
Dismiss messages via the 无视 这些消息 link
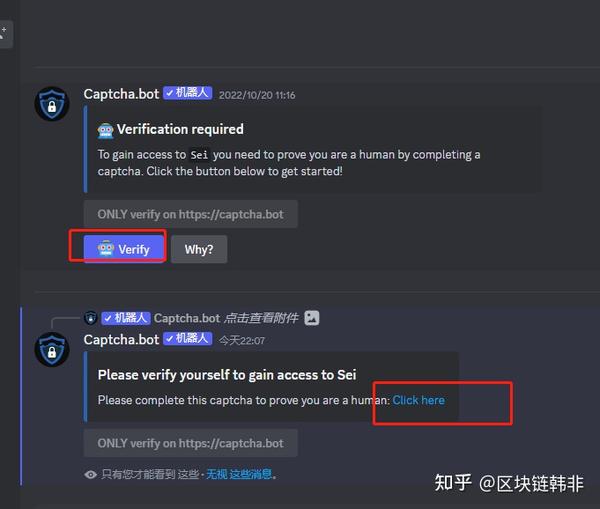(240, 475)
